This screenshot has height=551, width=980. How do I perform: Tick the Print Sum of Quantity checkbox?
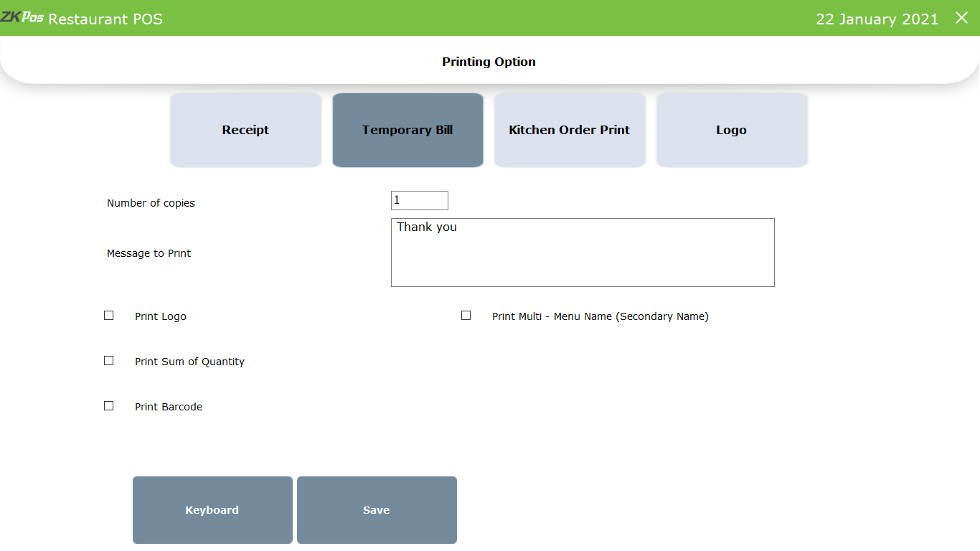click(x=109, y=360)
